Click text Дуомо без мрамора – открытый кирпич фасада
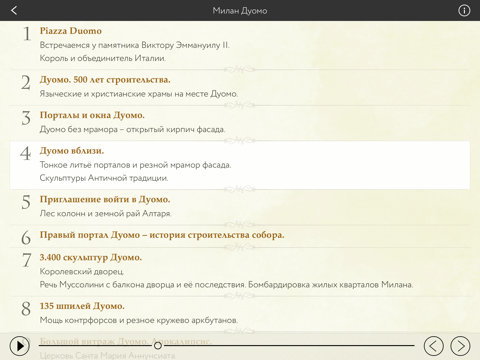 (132, 129)
